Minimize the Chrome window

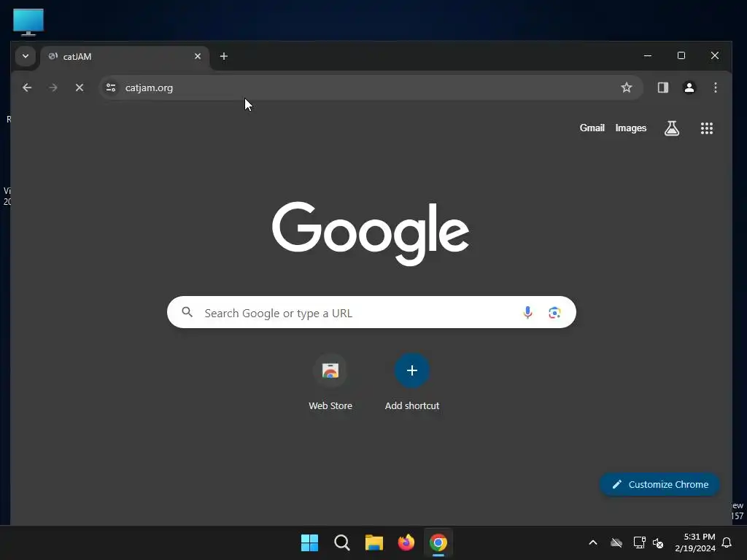648,55
